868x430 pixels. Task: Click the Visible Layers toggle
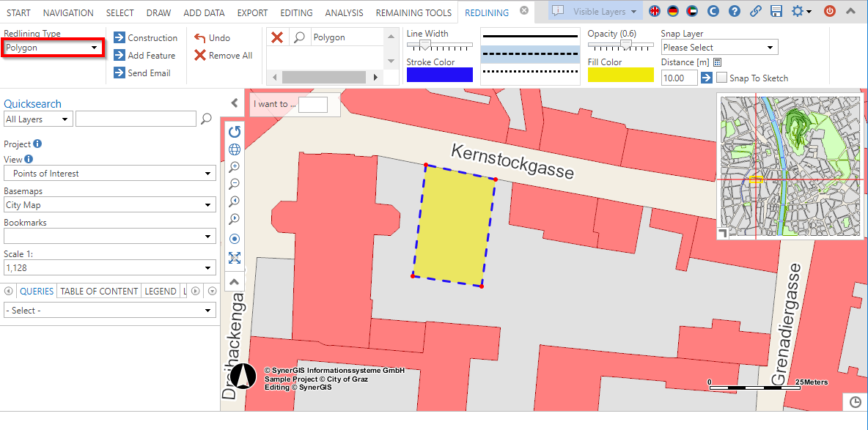[x=595, y=11]
